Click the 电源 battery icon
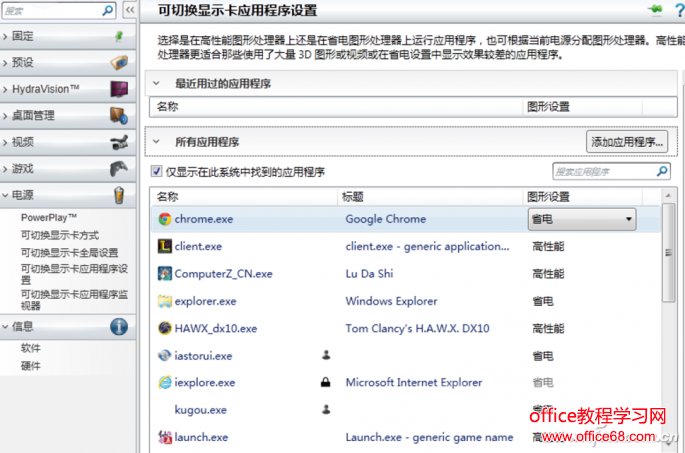This screenshot has width=685, height=453. click(119, 195)
